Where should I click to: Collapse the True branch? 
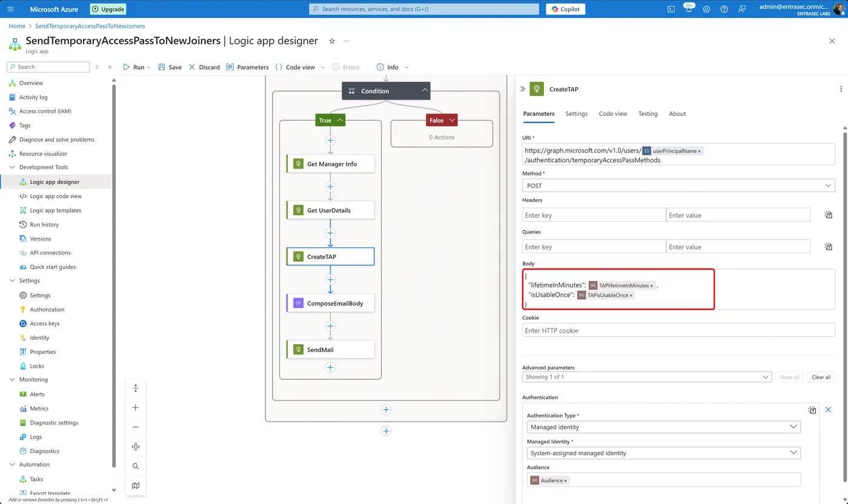(340, 121)
